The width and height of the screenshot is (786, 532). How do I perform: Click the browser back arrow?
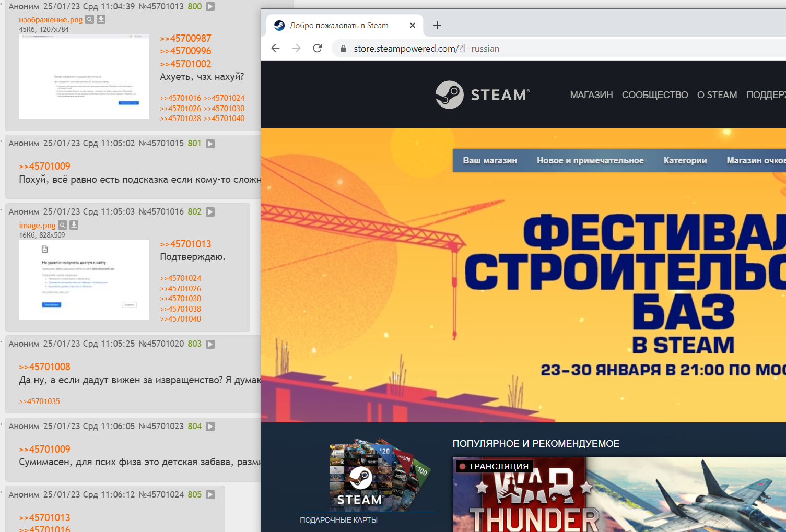(276, 48)
